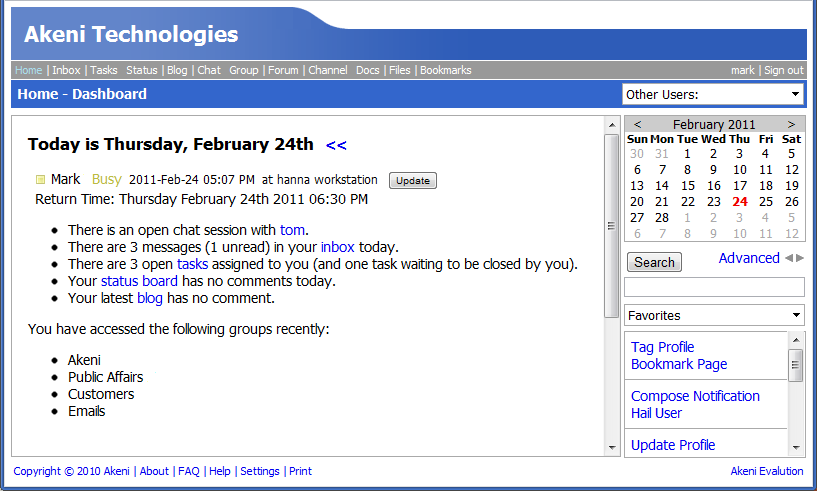This screenshot has width=817, height=491.
Task: Open the Inbox menu item
Action: [x=66, y=70]
